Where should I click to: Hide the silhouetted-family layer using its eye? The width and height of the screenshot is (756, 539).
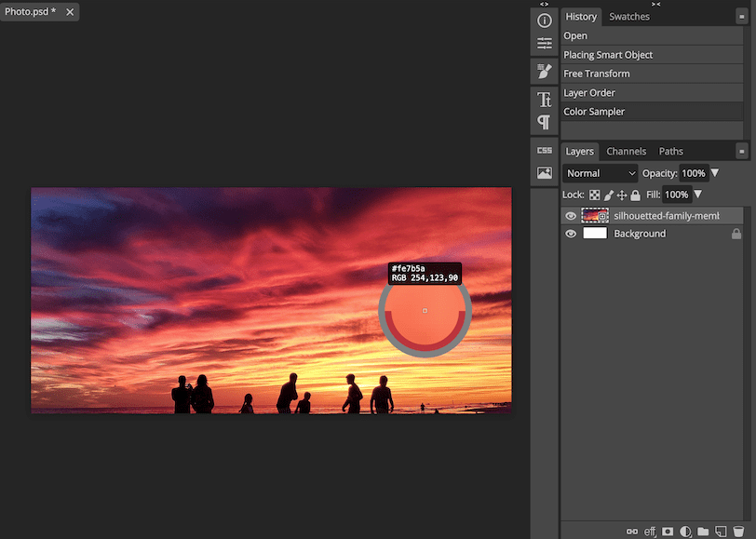(571, 216)
